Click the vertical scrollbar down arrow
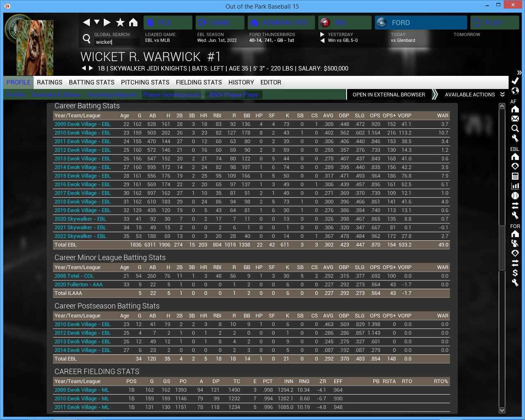This screenshot has height=420, width=525. tap(502, 410)
